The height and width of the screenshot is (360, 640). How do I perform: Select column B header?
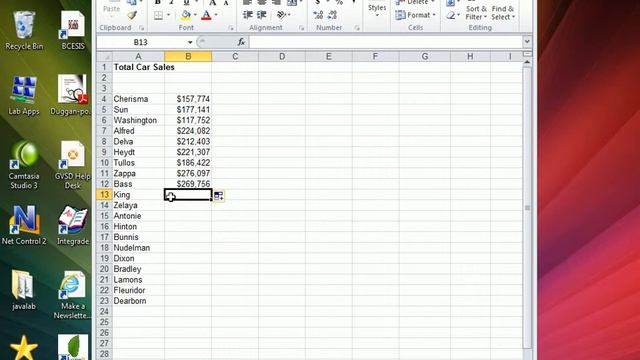point(188,57)
